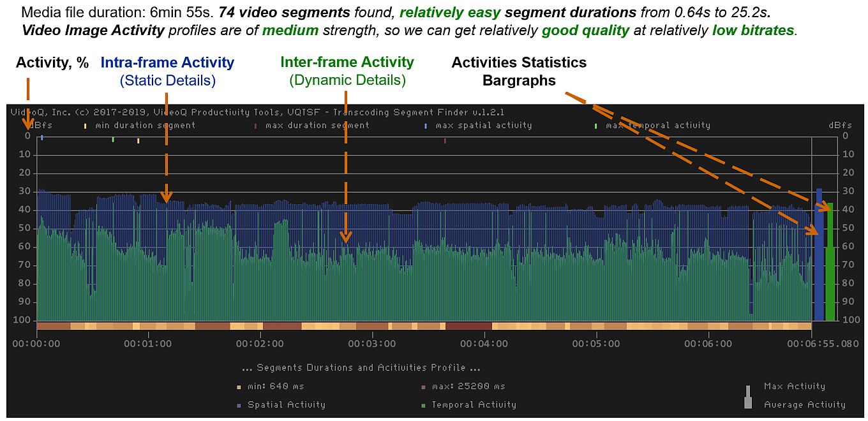The image size is (868, 421).
Task: Click the 00:01:00 timeline tick label
Action: [x=148, y=344]
